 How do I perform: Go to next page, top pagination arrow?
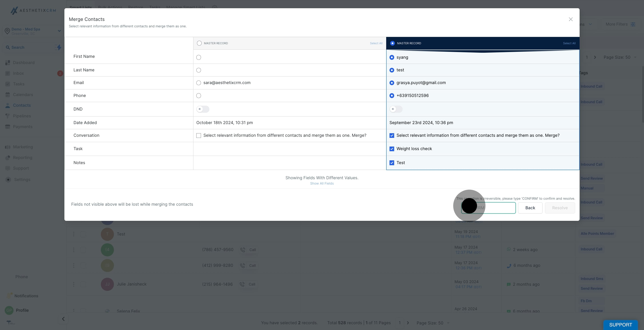pos(595,57)
